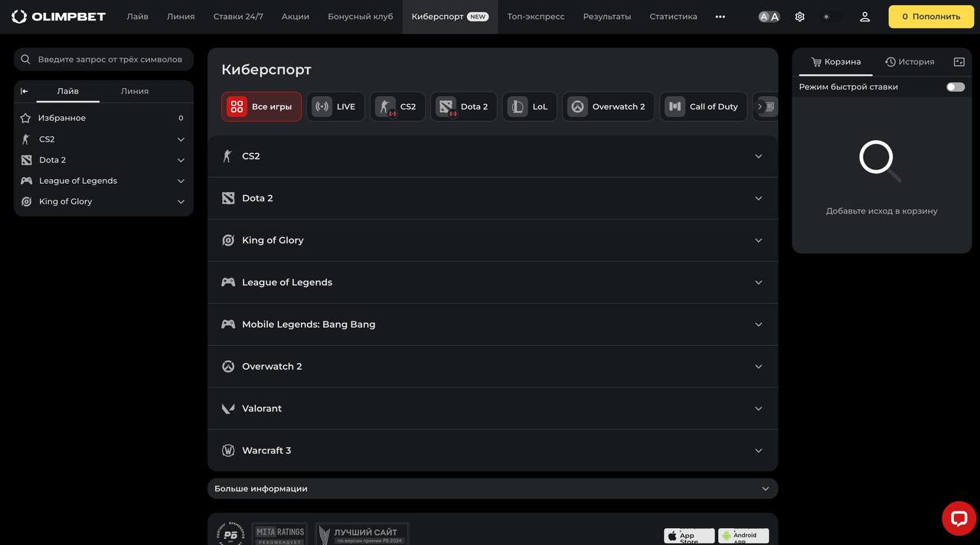The height and width of the screenshot is (545, 980).
Task: Click Dota 2 logo in main list
Action: [x=228, y=198]
